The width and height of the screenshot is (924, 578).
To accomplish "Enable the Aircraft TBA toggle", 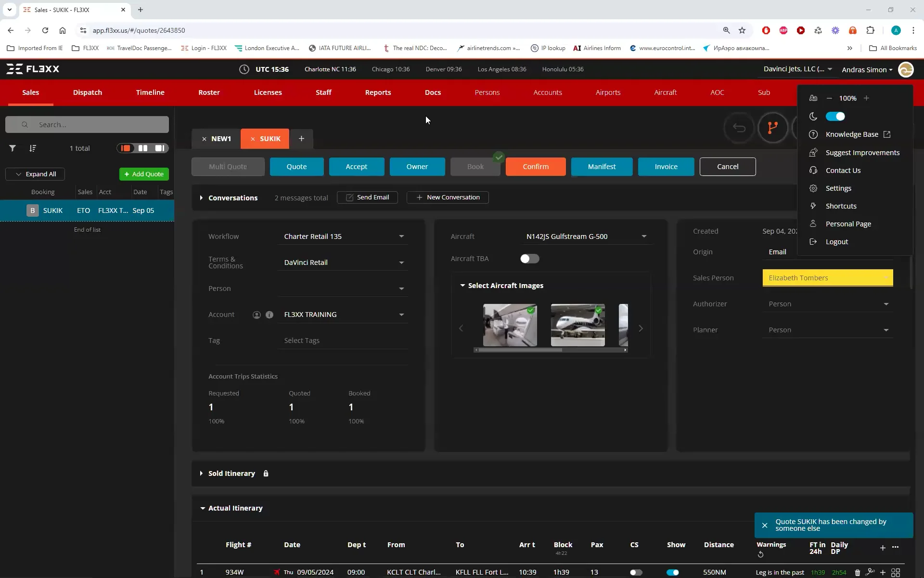I will (x=529, y=259).
